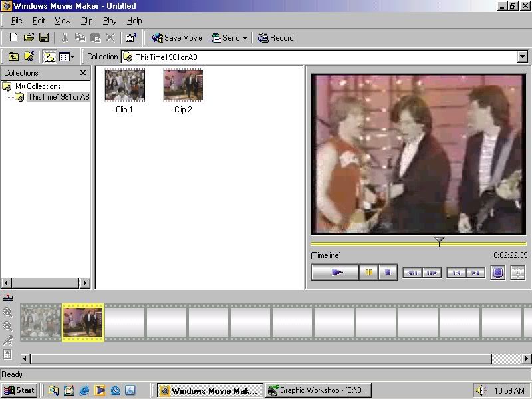Screen dimensions: 532x399
Task: Jump forward to next clip button
Action: click(475, 273)
